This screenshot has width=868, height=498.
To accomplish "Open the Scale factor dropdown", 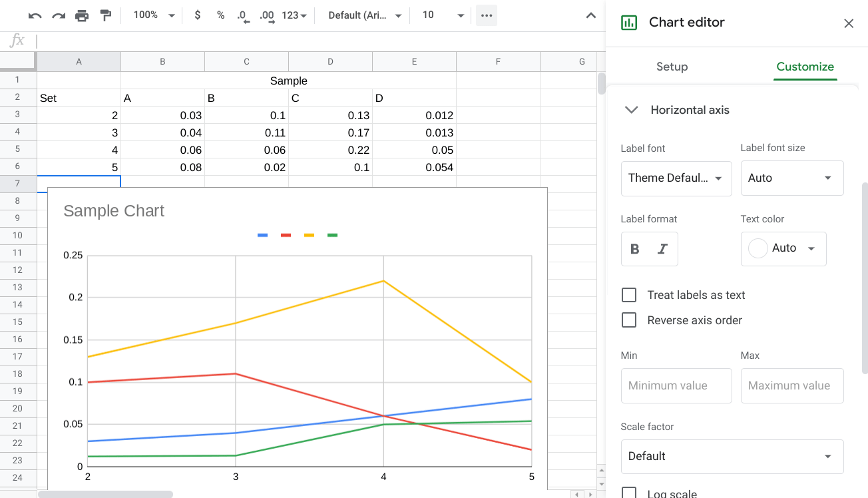I will point(732,456).
